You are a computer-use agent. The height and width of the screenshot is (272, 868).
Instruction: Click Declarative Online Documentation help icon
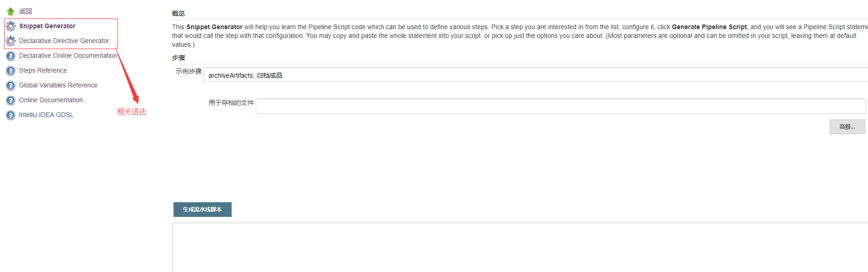pyautogui.click(x=11, y=56)
